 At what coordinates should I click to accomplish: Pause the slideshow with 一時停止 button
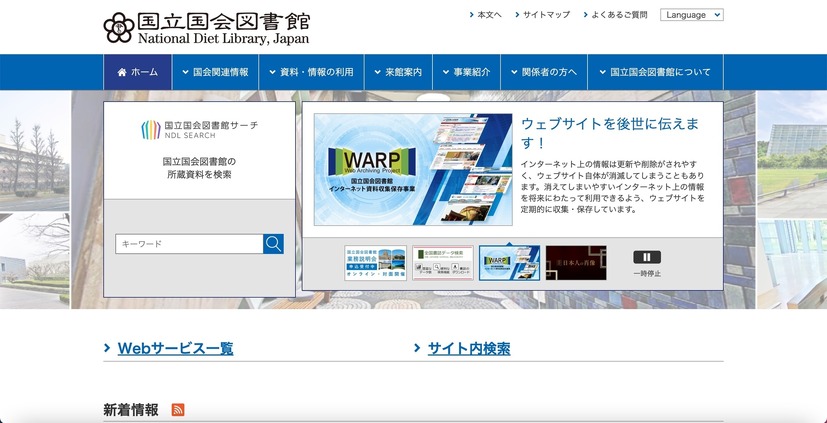[647, 263]
